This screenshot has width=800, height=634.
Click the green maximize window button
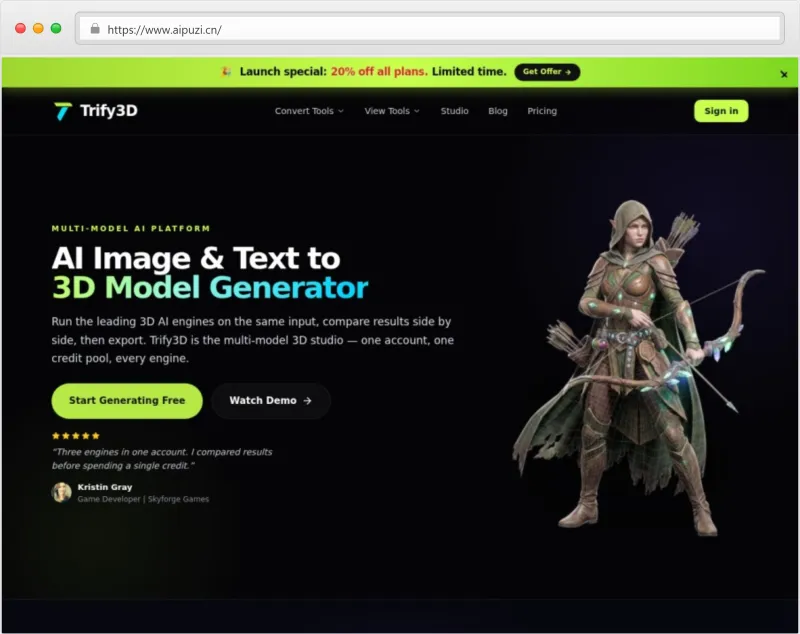[x=56, y=29]
